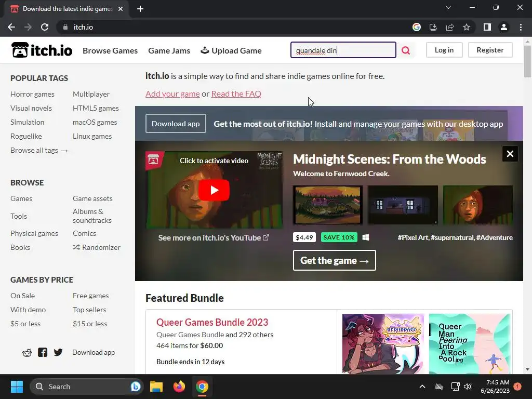Open the Windows Start menu
532x399 pixels.
click(x=17, y=387)
